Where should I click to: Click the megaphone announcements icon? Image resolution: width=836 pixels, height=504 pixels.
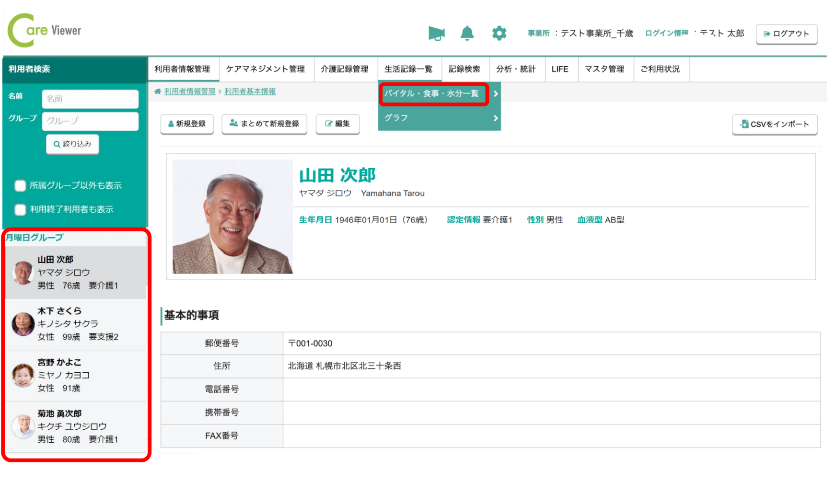436,34
